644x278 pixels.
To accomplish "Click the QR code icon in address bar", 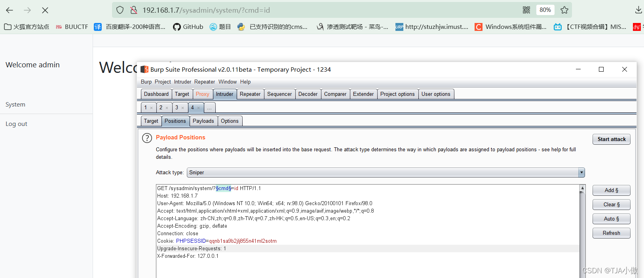I will (x=526, y=10).
